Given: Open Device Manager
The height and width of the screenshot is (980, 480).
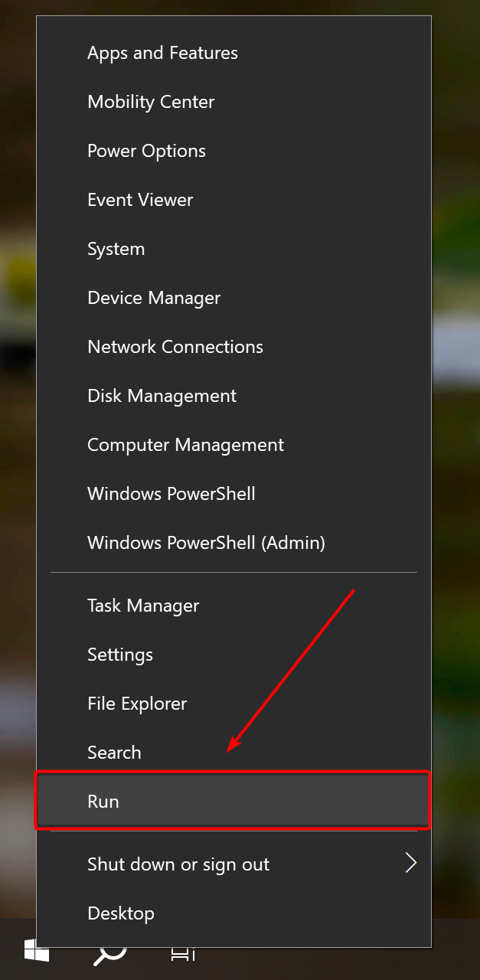Looking at the screenshot, I should tap(154, 299).
